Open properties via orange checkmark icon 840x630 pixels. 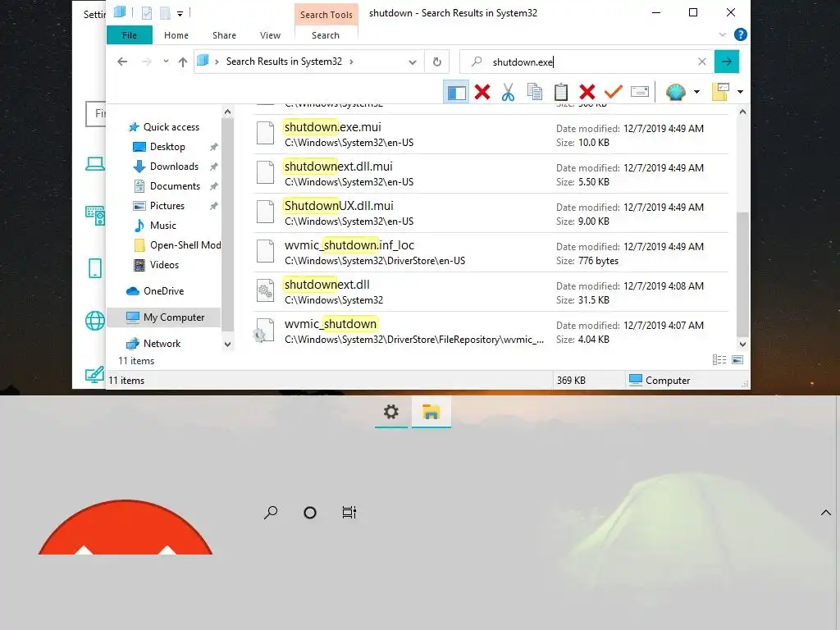pos(613,92)
